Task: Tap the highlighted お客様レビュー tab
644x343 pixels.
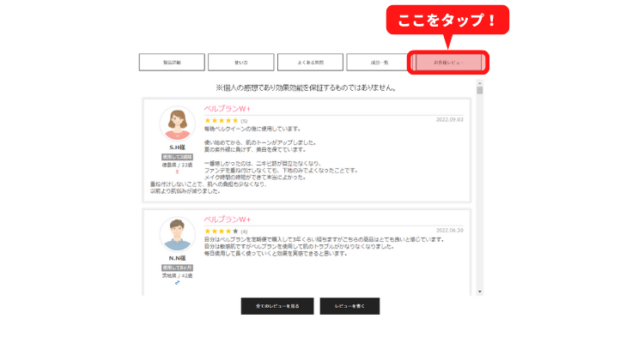Action: tap(449, 62)
